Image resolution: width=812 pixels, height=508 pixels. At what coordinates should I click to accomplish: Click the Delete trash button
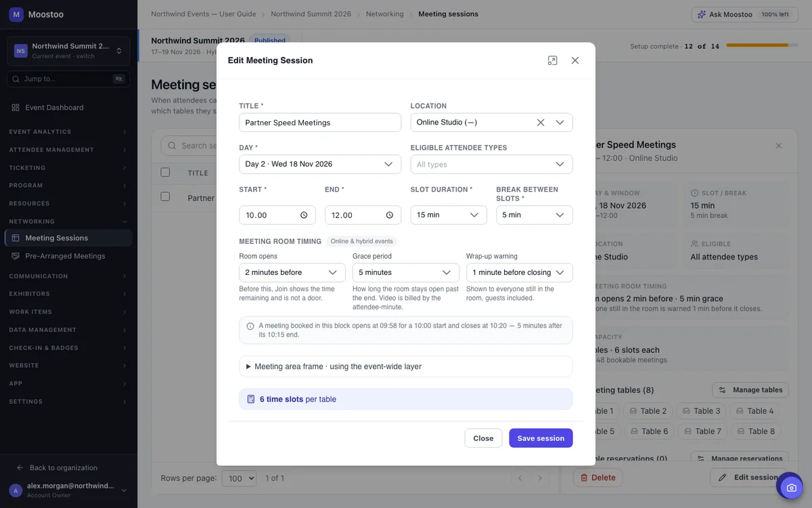[598, 478]
